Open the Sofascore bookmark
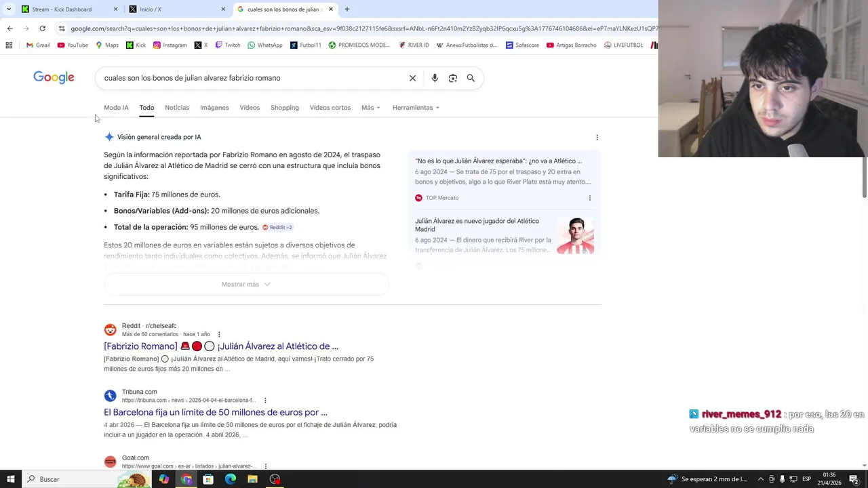Screen dimensions: 868x488 click(x=521, y=45)
